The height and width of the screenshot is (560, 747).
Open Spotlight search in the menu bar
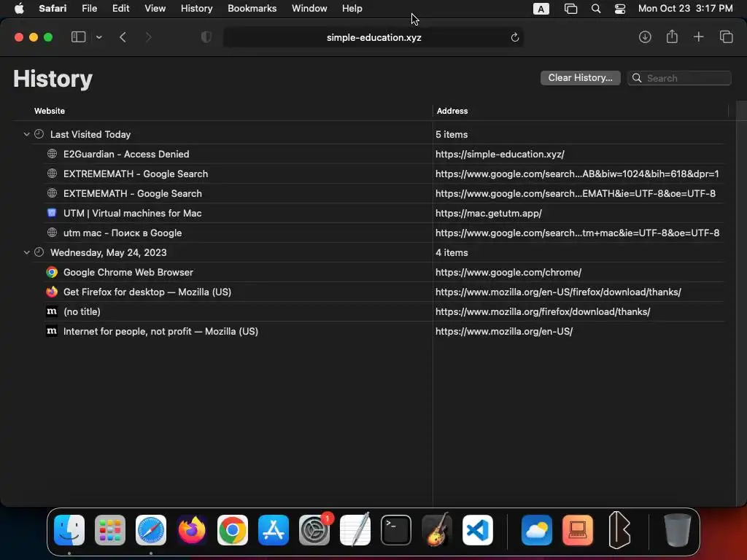595,9
